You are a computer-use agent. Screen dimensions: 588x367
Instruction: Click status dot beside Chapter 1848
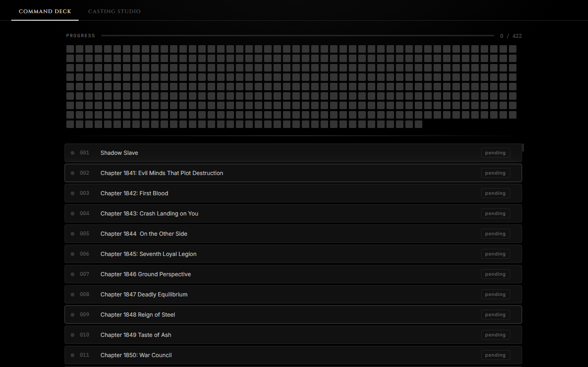(72, 315)
